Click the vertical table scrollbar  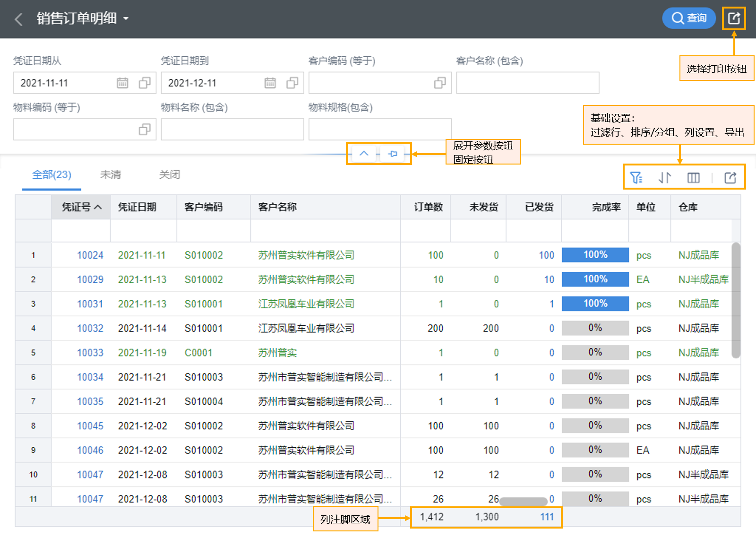click(736, 300)
